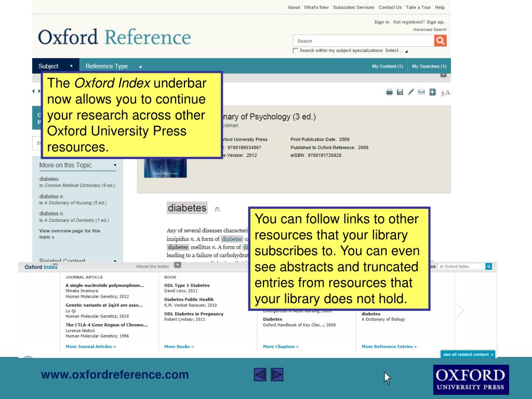Click More Chapters link
The width and height of the screenshot is (532, 399).
point(281,347)
